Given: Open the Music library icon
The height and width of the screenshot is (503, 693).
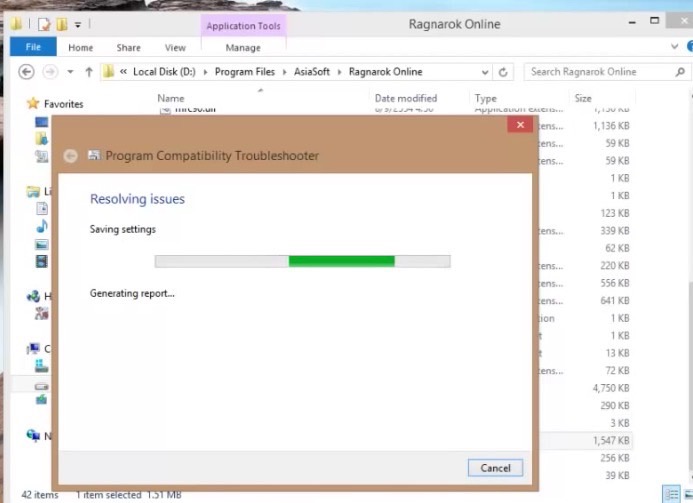Looking at the screenshot, I should pos(42,226).
